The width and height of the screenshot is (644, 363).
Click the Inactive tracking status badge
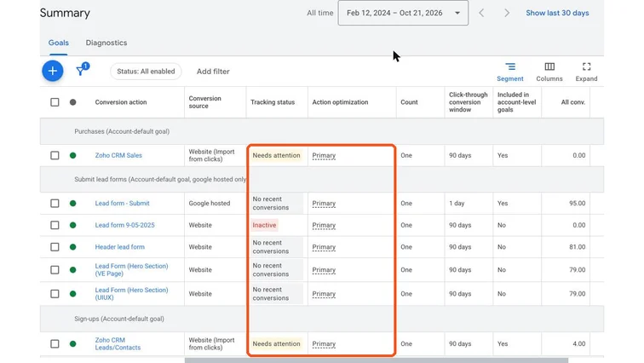click(x=264, y=225)
